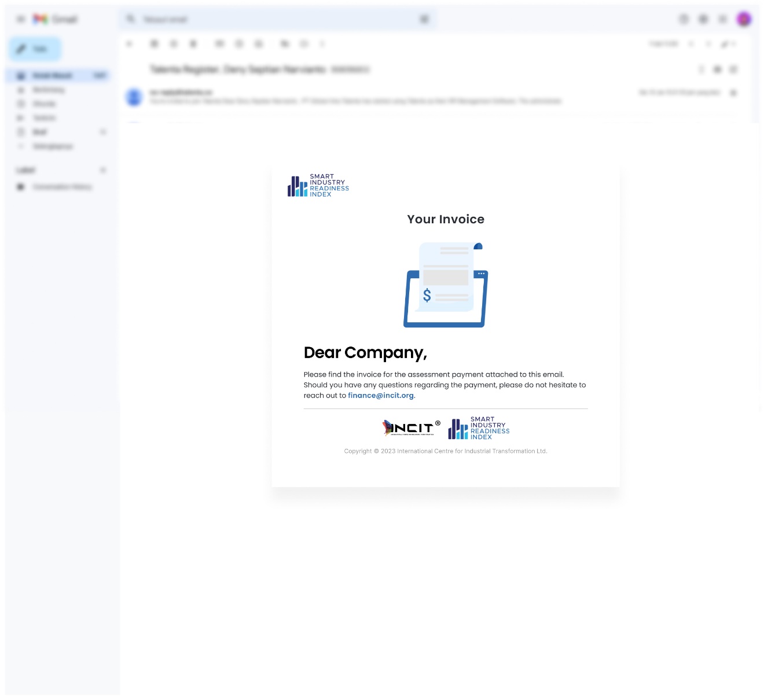This screenshot has height=700, width=764.
Task: Open the inbox folder in sidebar
Action: (x=52, y=76)
